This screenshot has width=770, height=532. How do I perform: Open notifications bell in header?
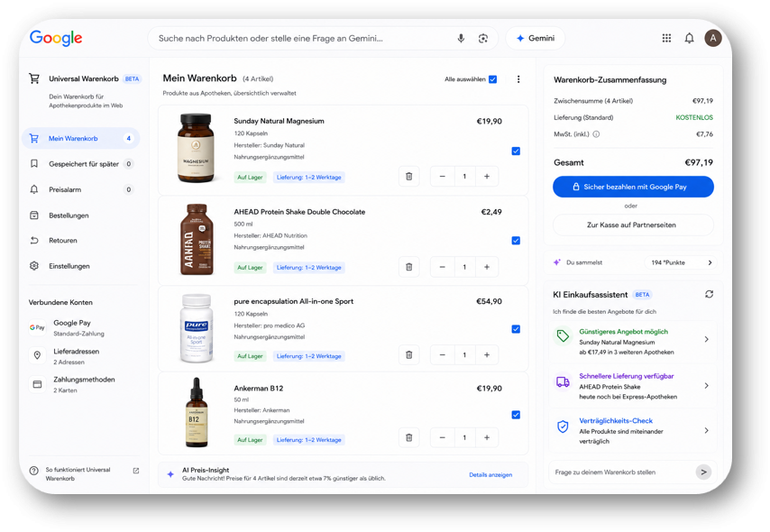pyautogui.click(x=690, y=38)
